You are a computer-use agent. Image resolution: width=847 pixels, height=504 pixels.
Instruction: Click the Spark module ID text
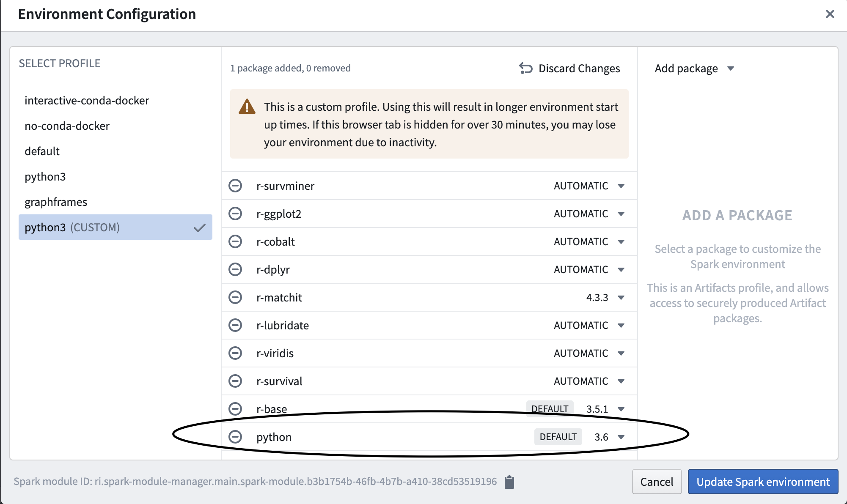(x=255, y=482)
